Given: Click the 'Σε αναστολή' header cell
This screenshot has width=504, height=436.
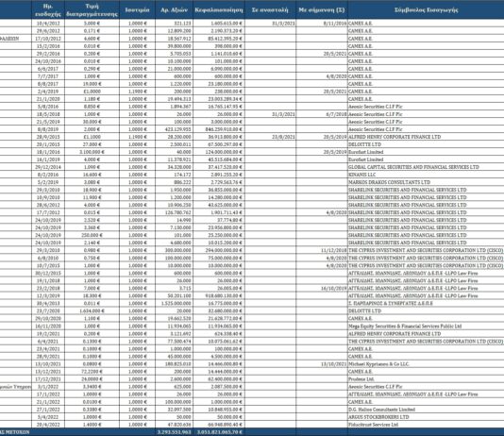Looking at the screenshot, I should [x=270, y=10].
